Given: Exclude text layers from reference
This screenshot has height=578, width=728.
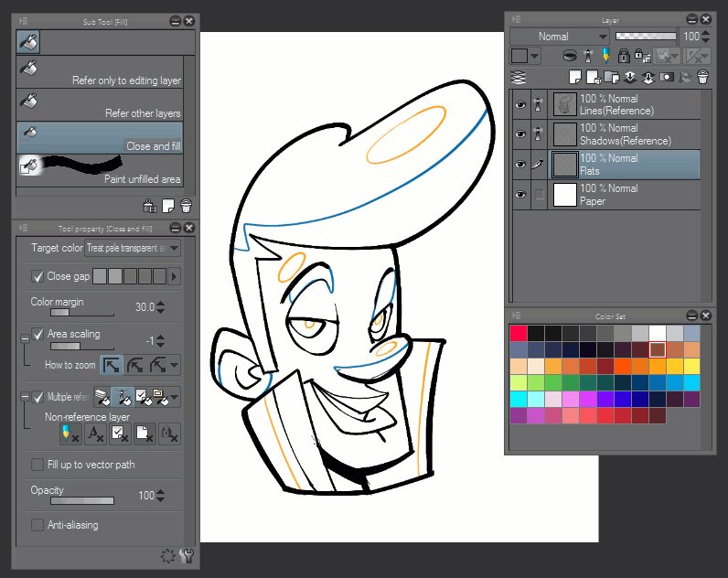Looking at the screenshot, I should [96, 433].
